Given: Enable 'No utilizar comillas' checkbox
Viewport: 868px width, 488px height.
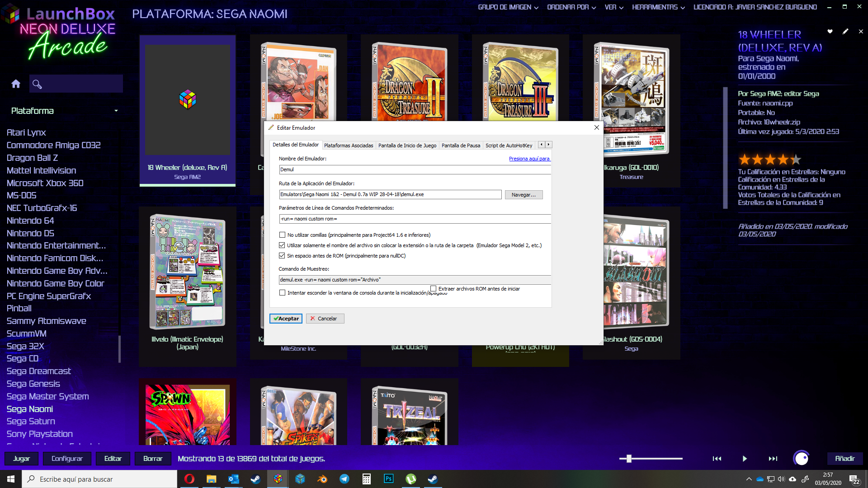Looking at the screenshot, I should point(282,235).
